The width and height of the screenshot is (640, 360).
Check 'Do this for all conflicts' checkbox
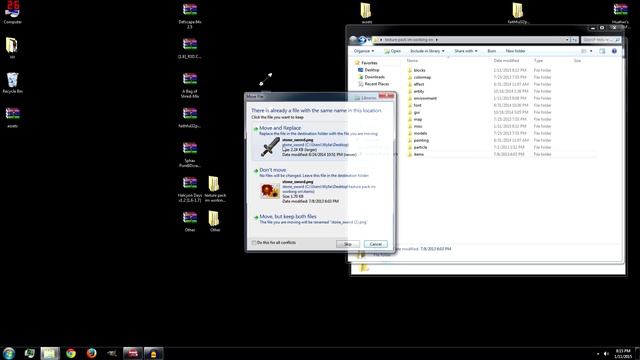click(254, 242)
